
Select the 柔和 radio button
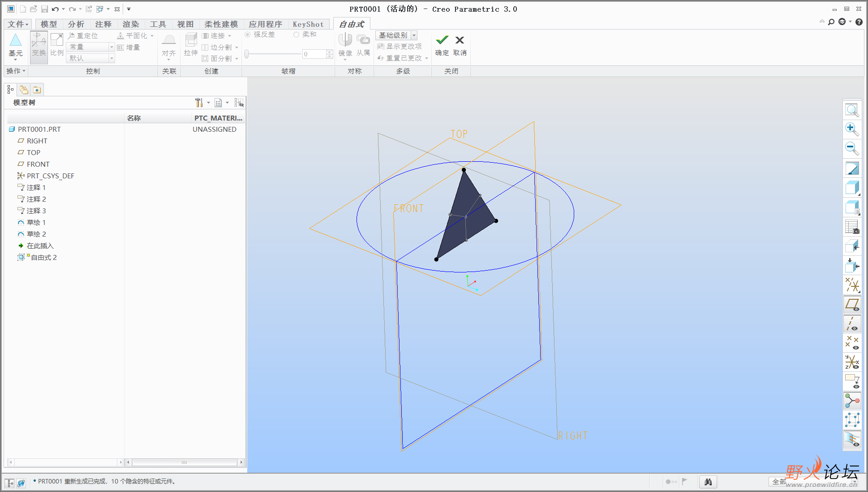[x=296, y=35]
